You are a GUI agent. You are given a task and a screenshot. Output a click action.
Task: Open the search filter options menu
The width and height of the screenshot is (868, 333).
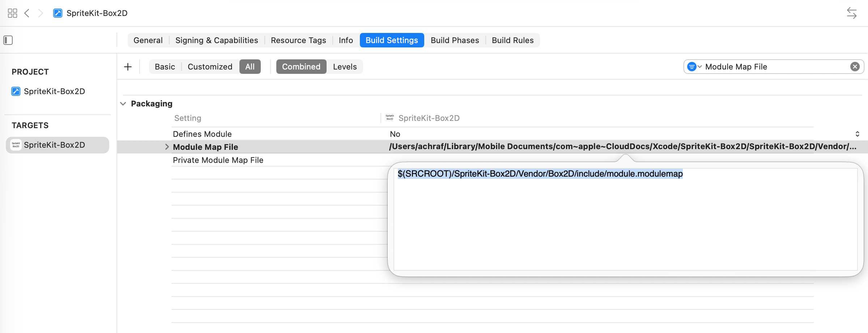pos(694,67)
